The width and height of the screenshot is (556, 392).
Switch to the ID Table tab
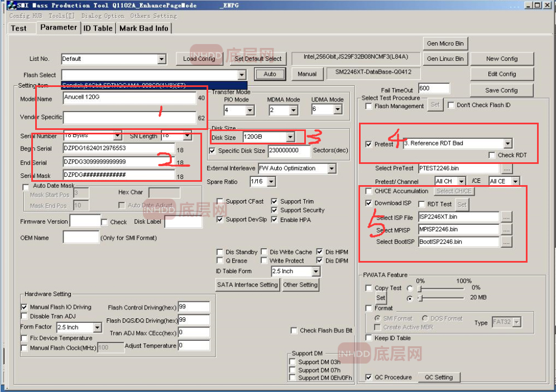(98, 28)
